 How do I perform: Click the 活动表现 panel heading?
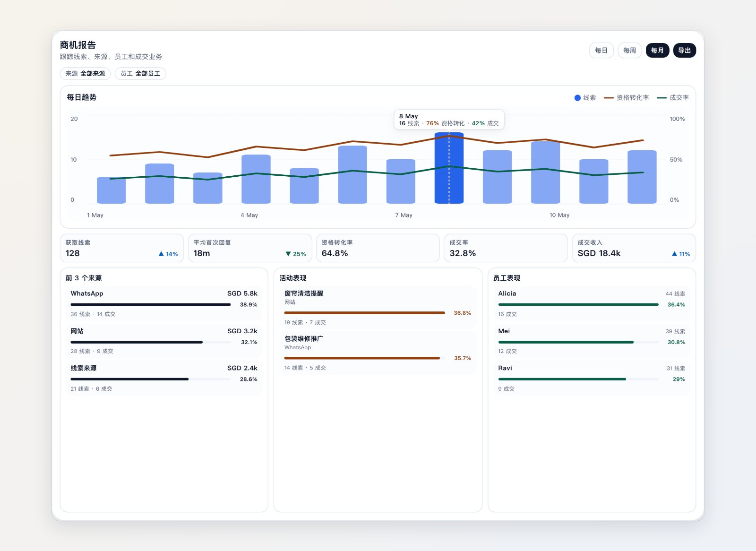pyautogui.click(x=293, y=278)
